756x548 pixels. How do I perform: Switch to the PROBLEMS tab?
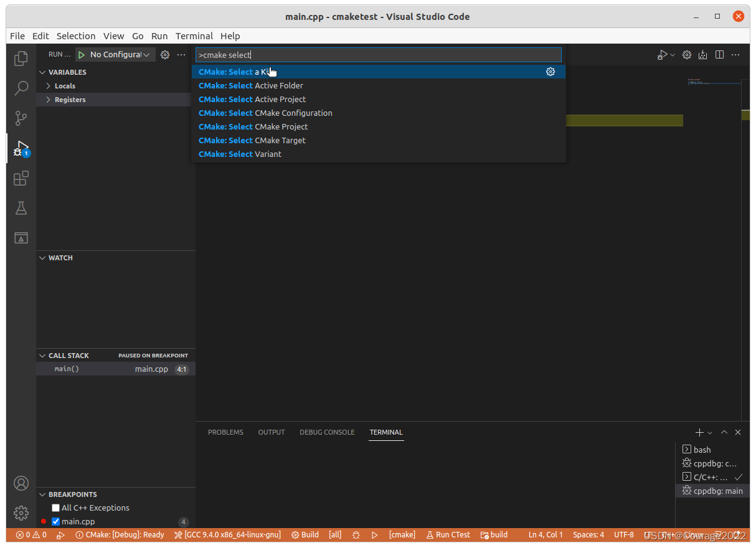225,432
